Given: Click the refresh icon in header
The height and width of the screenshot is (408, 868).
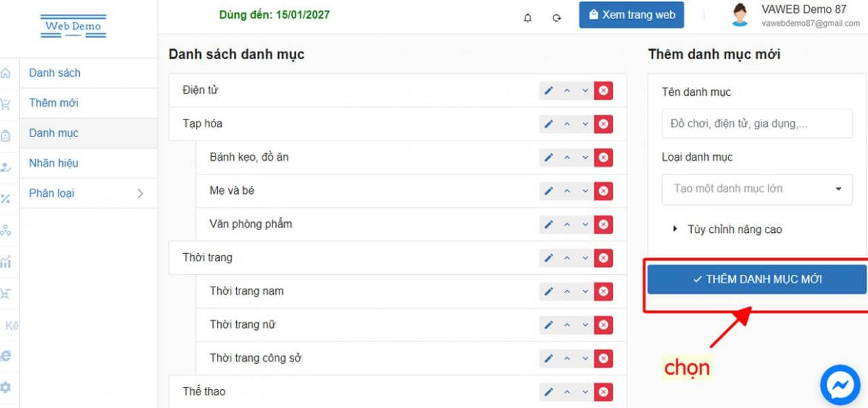Looking at the screenshot, I should pyautogui.click(x=557, y=18).
